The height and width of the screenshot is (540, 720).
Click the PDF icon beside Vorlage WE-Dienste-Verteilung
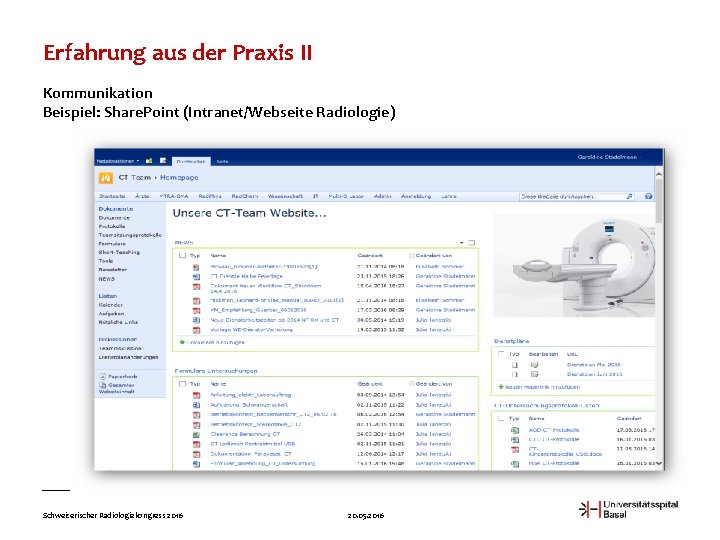click(x=196, y=330)
